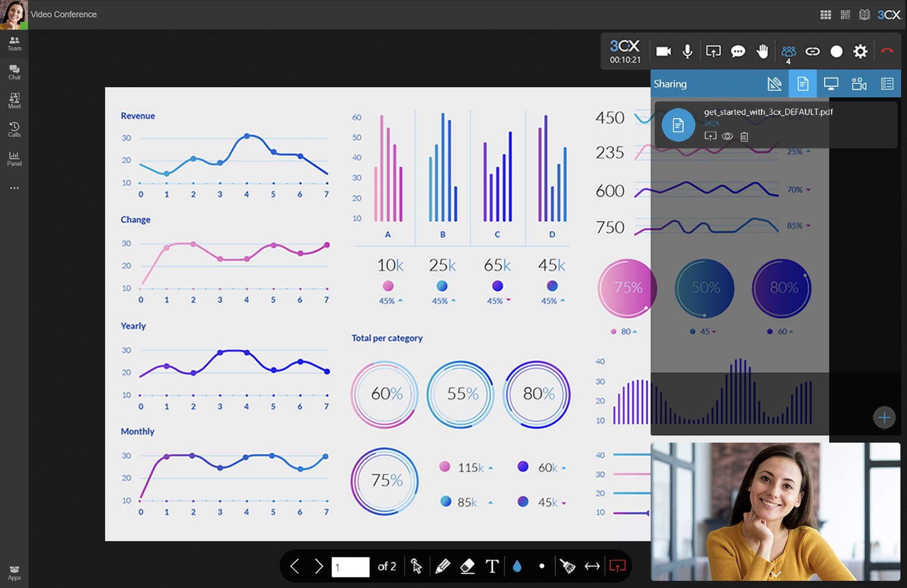Preview get_started_with_3cx_DEFAULT.pdf with the eye icon
This screenshot has width=907, height=588.
(727, 136)
